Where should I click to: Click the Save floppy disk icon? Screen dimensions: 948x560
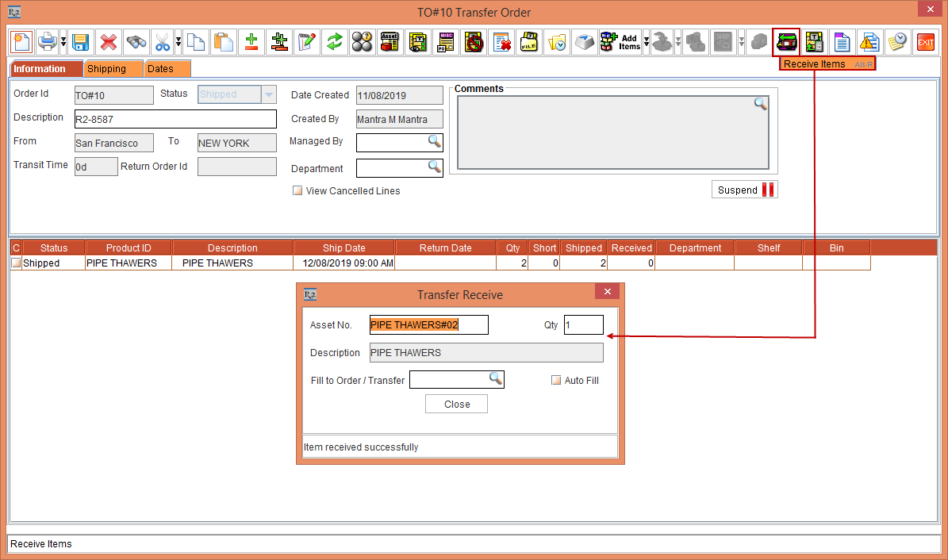coord(79,42)
